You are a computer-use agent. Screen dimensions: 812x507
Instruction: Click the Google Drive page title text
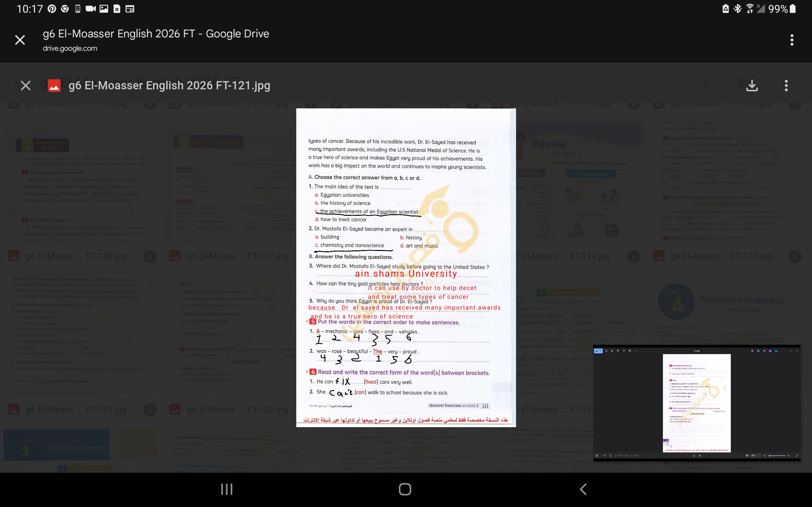coord(156,34)
